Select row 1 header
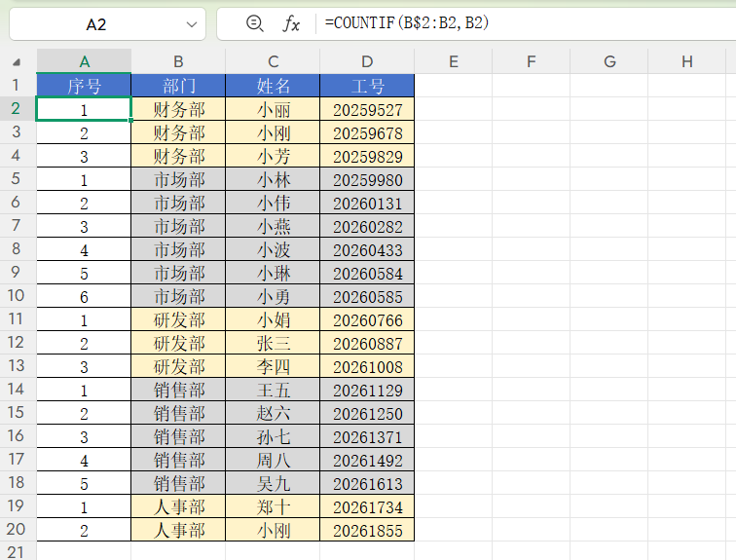736x560 pixels. tap(17, 86)
